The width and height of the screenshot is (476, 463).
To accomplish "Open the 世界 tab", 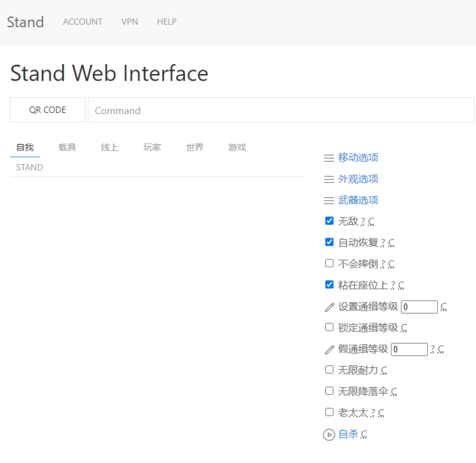I will tap(195, 148).
